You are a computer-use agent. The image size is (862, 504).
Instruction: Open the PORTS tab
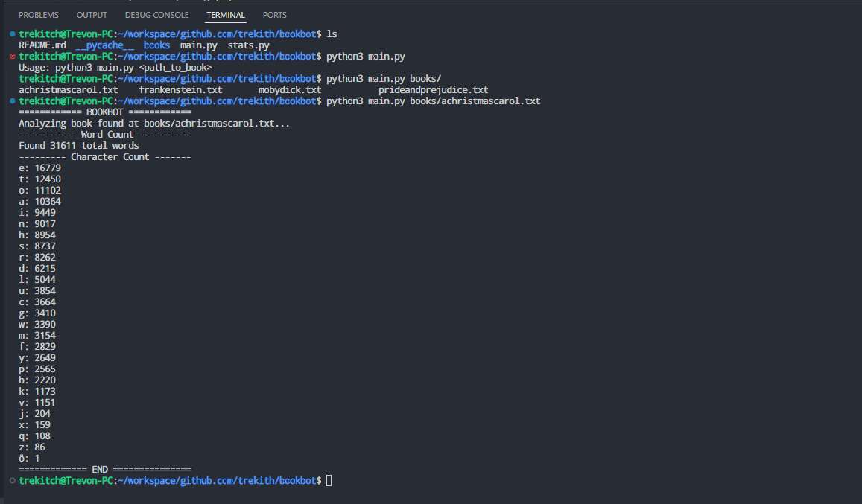[274, 14]
